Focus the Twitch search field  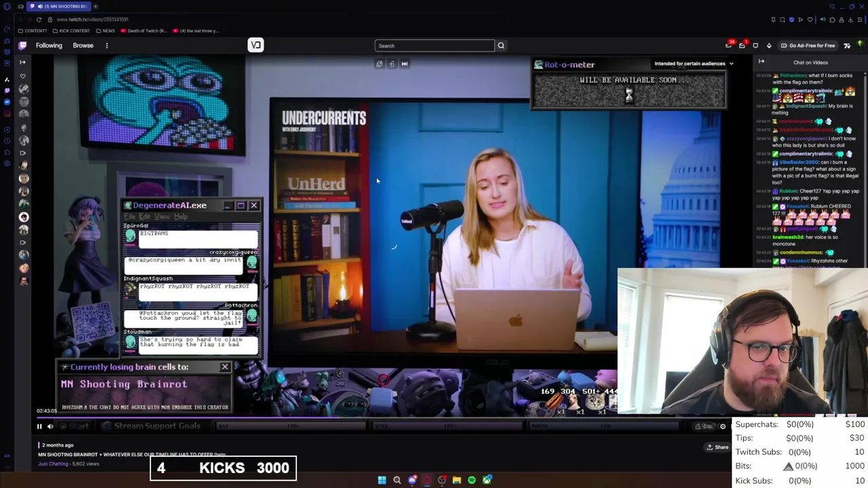click(434, 45)
